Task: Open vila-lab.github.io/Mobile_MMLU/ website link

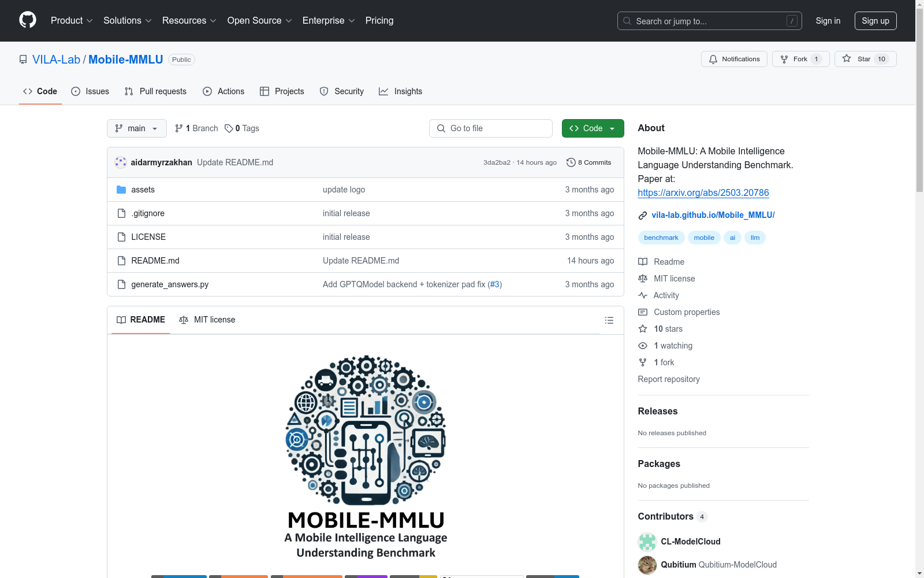Action: coord(713,215)
